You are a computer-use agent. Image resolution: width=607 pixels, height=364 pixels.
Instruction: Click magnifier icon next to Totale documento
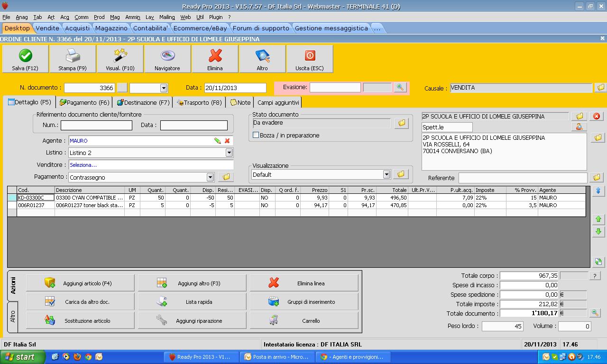coord(595,313)
